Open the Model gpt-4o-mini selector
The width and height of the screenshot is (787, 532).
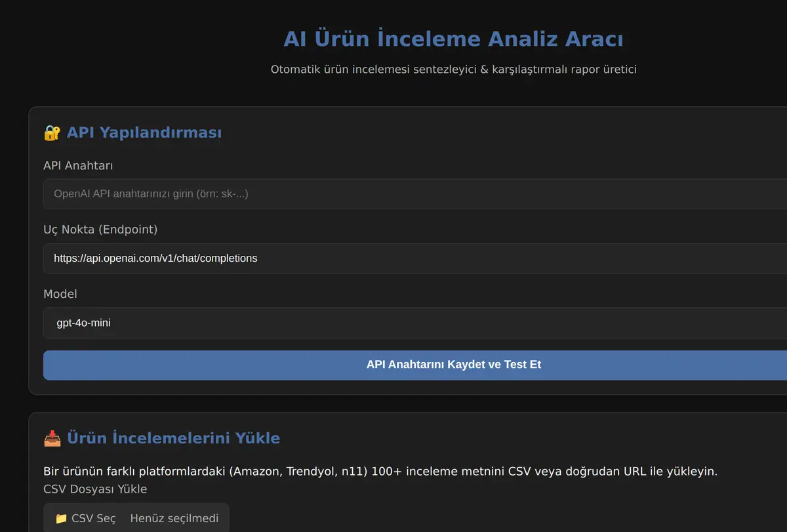[415, 323]
